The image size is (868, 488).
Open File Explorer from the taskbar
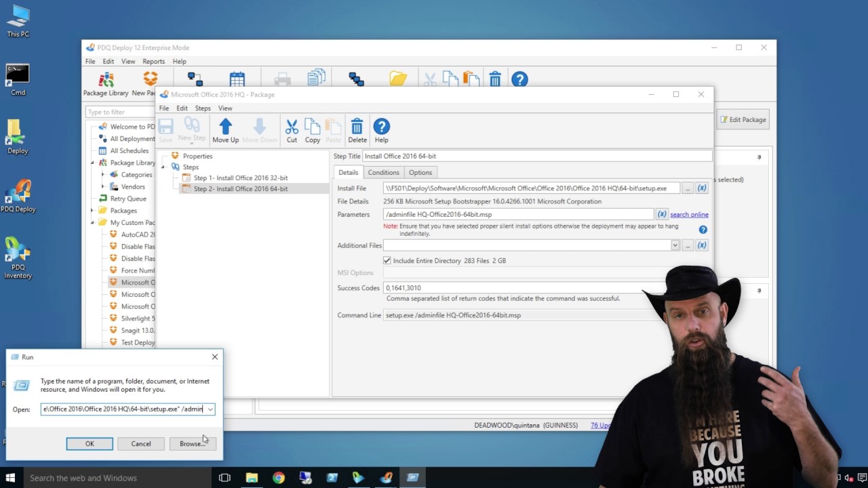252,478
